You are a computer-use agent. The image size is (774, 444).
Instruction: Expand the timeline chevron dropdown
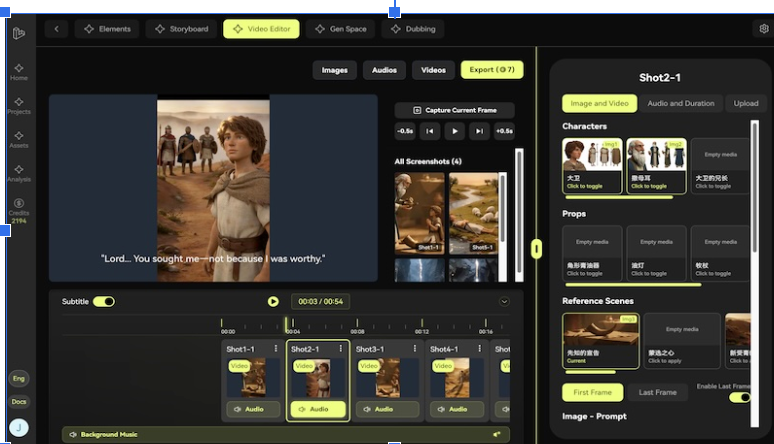click(504, 302)
